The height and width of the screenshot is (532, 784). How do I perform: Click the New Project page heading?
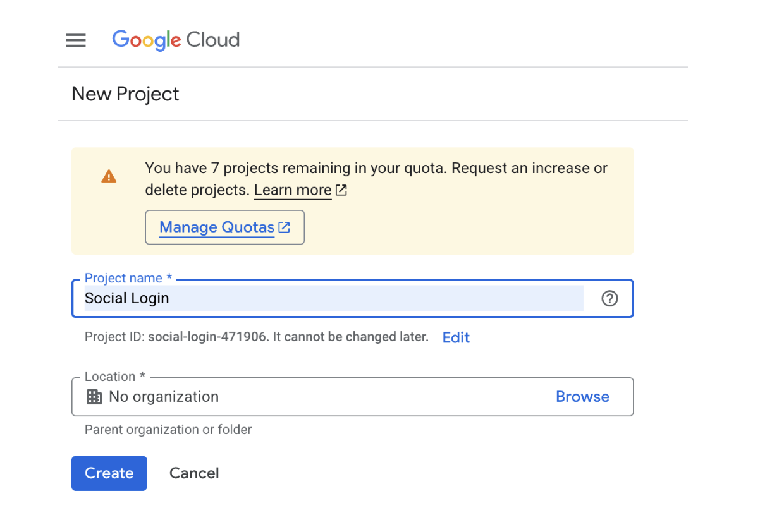[x=125, y=94]
